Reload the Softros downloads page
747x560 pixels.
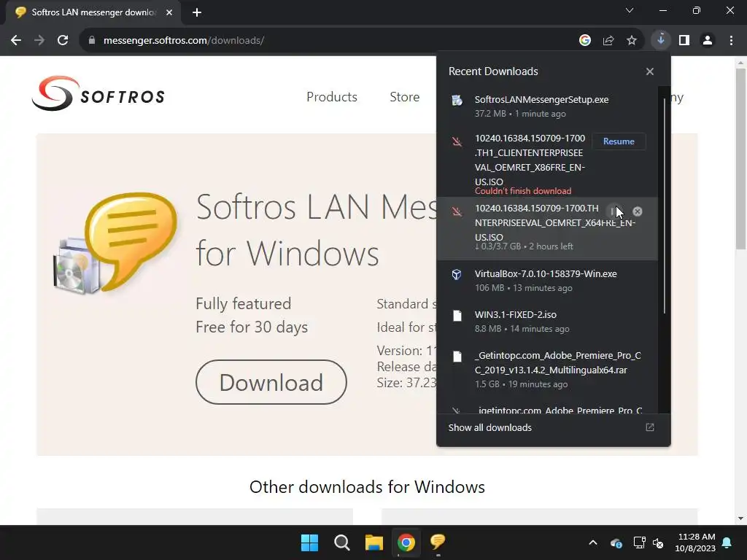tap(63, 41)
